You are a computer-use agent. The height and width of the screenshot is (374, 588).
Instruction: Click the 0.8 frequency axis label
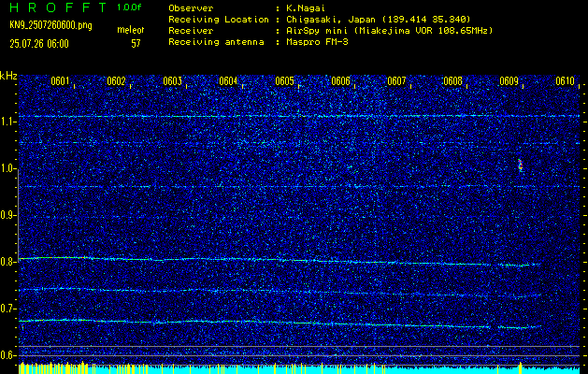pyautogui.click(x=7, y=262)
